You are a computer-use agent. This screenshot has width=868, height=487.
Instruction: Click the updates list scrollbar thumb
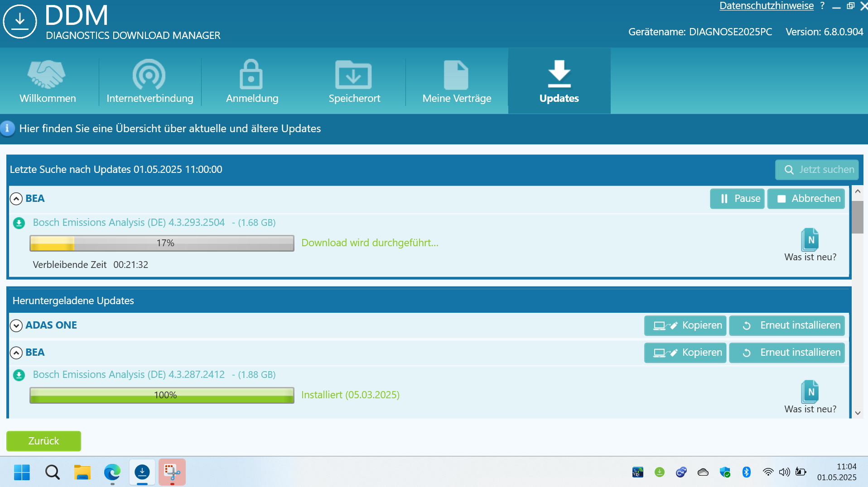click(858, 217)
